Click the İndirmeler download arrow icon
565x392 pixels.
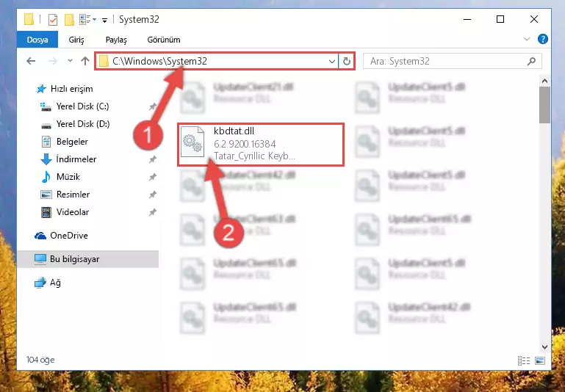coord(46,159)
